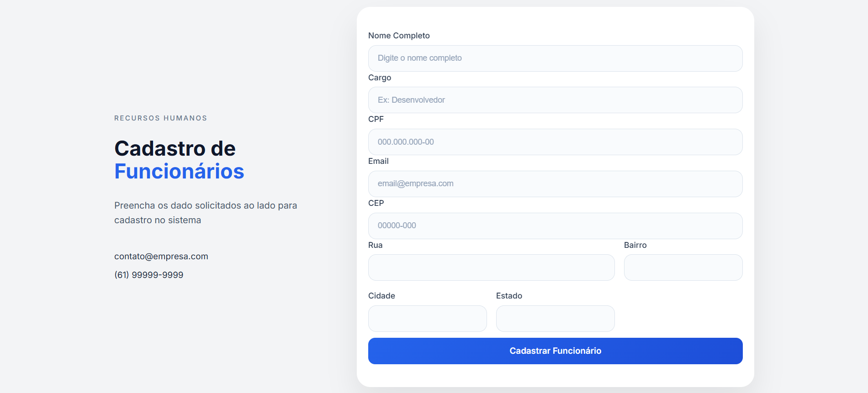Click the Email label
The height and width of the screenshot is (393, 868).
[378, 161]
